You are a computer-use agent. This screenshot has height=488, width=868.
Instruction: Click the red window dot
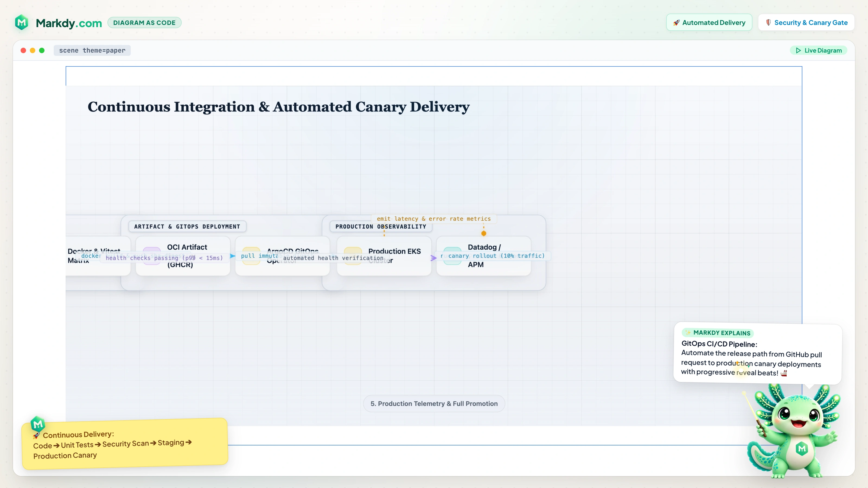[23, 50]
